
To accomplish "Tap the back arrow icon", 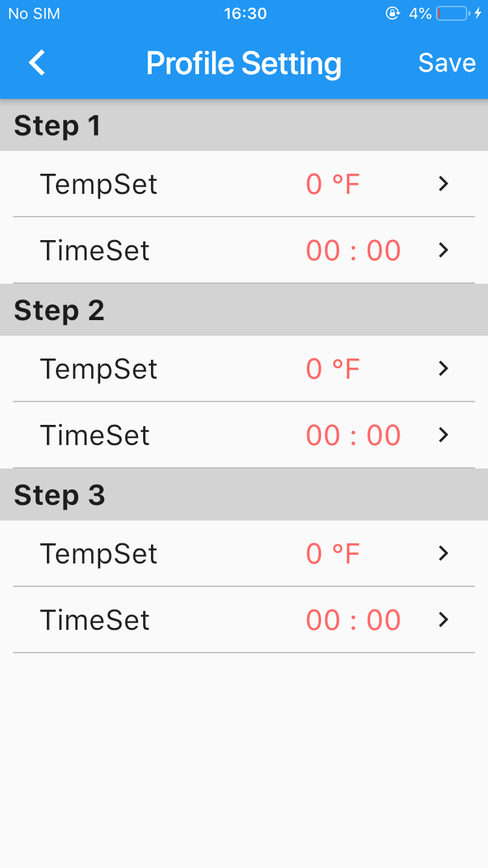I will [37, 63].
